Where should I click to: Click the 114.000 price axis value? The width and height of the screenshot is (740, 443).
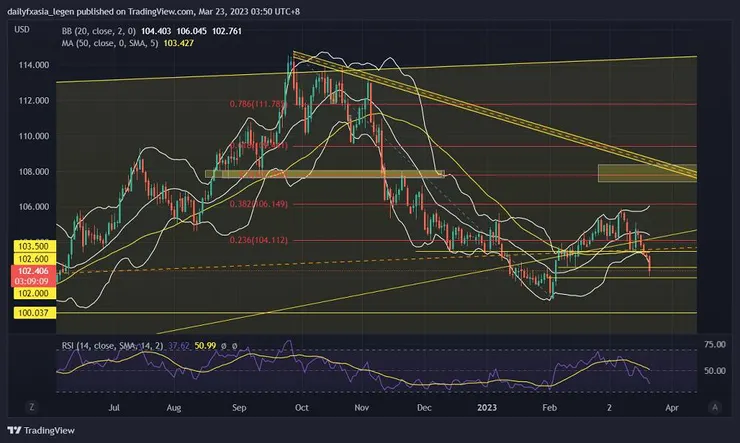click(34, 65)
